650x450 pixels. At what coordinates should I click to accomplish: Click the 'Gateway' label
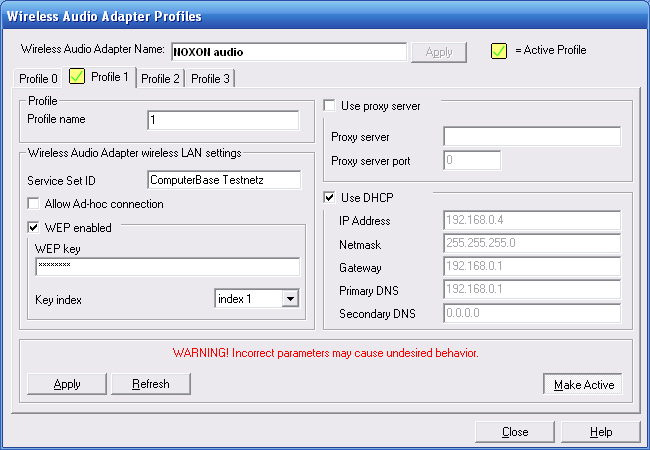[x=360, y=268]
